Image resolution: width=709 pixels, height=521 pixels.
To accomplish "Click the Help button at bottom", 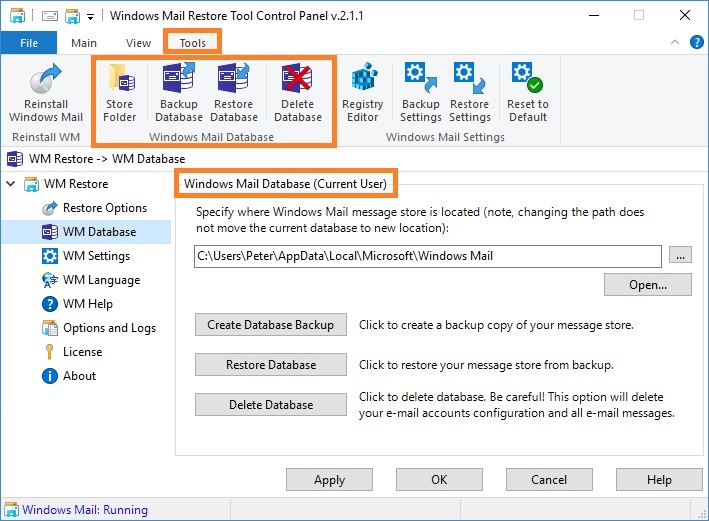I will tap(659, 479).
